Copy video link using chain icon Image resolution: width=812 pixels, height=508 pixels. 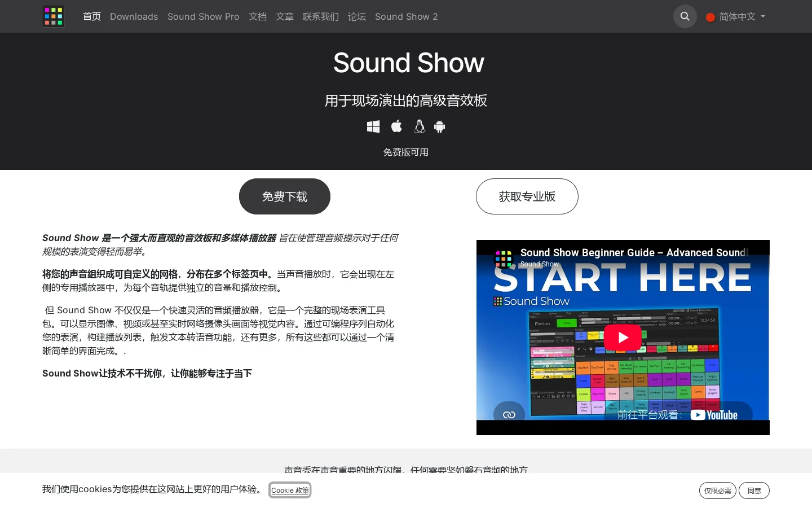509,414
